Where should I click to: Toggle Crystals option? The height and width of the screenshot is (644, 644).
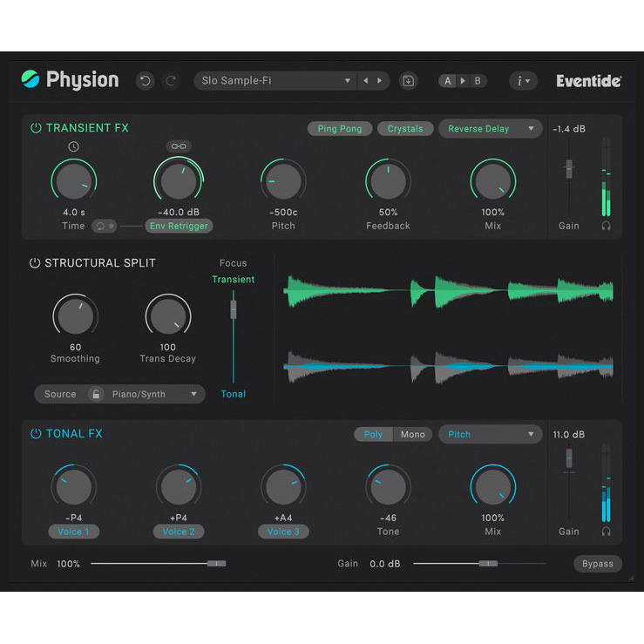coord(405,129)
